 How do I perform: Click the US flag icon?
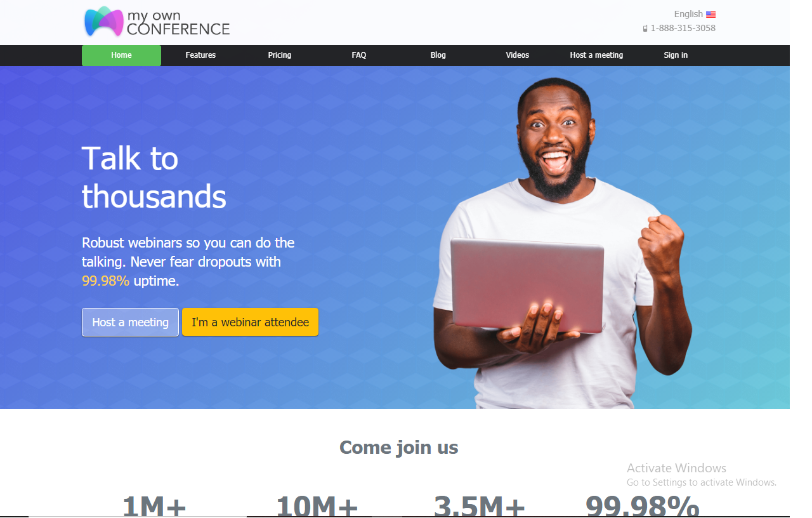click(710, 15)
